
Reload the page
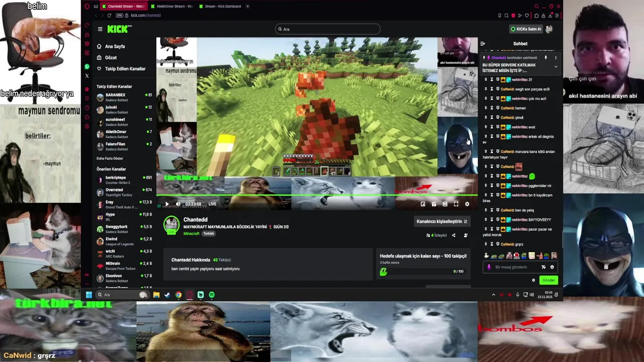(109, 16)
